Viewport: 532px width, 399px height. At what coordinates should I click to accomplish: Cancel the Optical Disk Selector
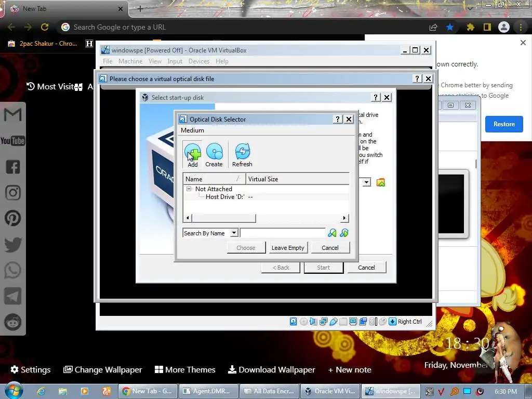pos(330,248)
